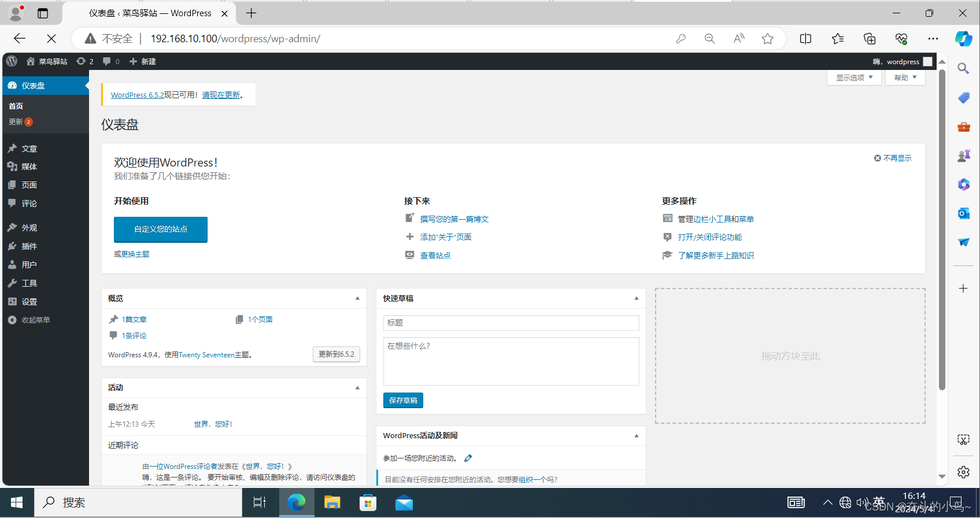The image size is (980, 518).
Task: Open 评论 comments menu in sidebar
Action: pyautogui.click(x=46, y=203)
